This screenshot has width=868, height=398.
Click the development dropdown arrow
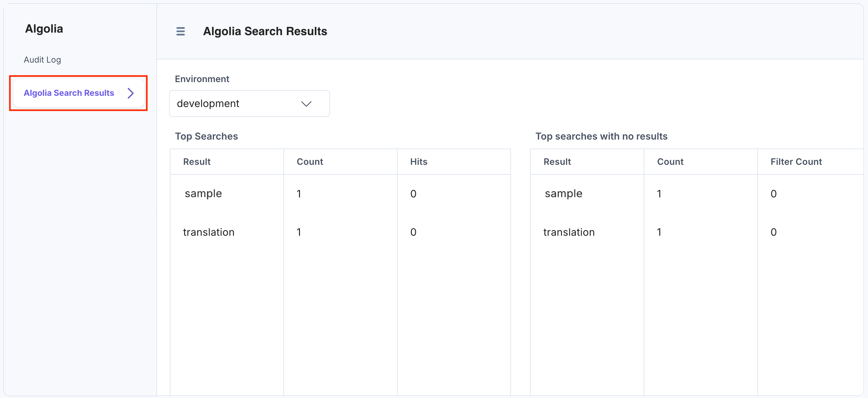click(x=306, y=104)
